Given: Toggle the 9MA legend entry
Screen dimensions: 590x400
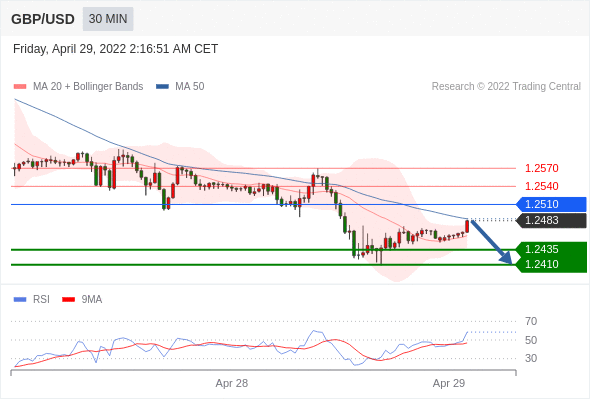Looking at the screenshot, I should tap(82, 300).
